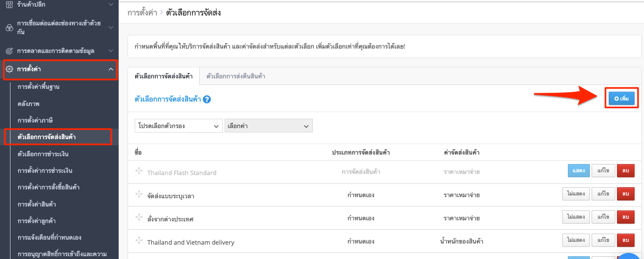Open การตั้งค่าการชำระเงิน in sidebar
The height and width of the screenshot is (259, 644).
pos(45,170)
